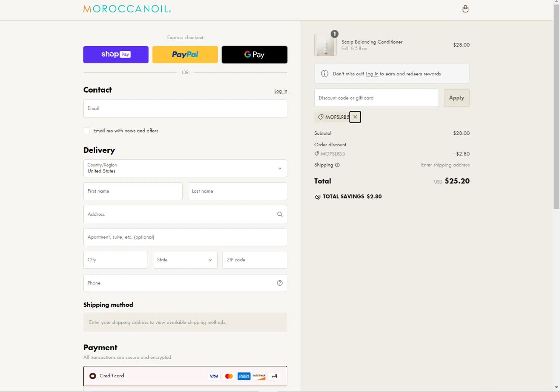Click the total price $25.20

pos(457,181)
